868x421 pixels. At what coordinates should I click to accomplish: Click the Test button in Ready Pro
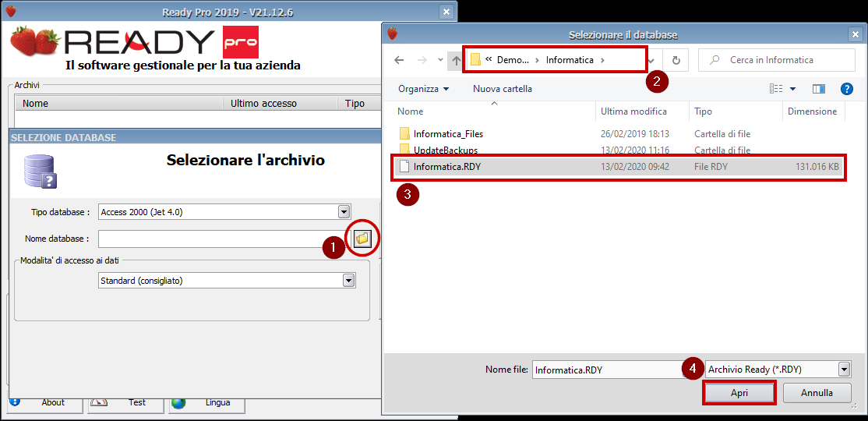click(125, 403)
